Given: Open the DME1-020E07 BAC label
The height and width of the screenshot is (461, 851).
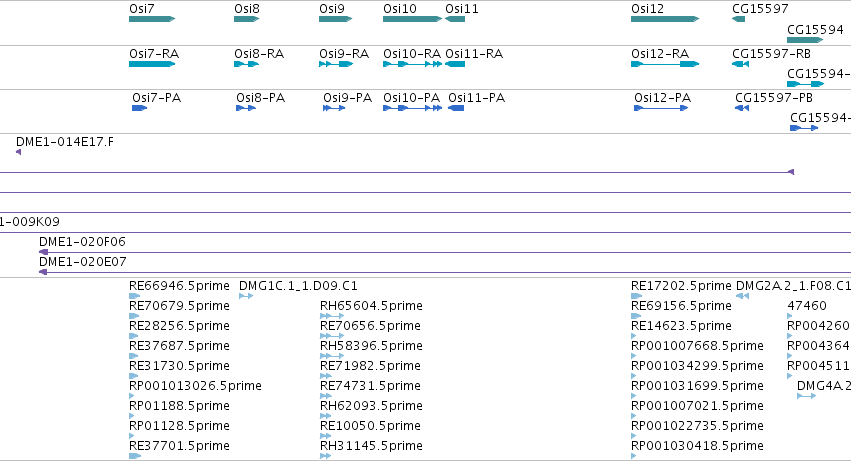Looking at the screenshot, I should pos(82,262).
